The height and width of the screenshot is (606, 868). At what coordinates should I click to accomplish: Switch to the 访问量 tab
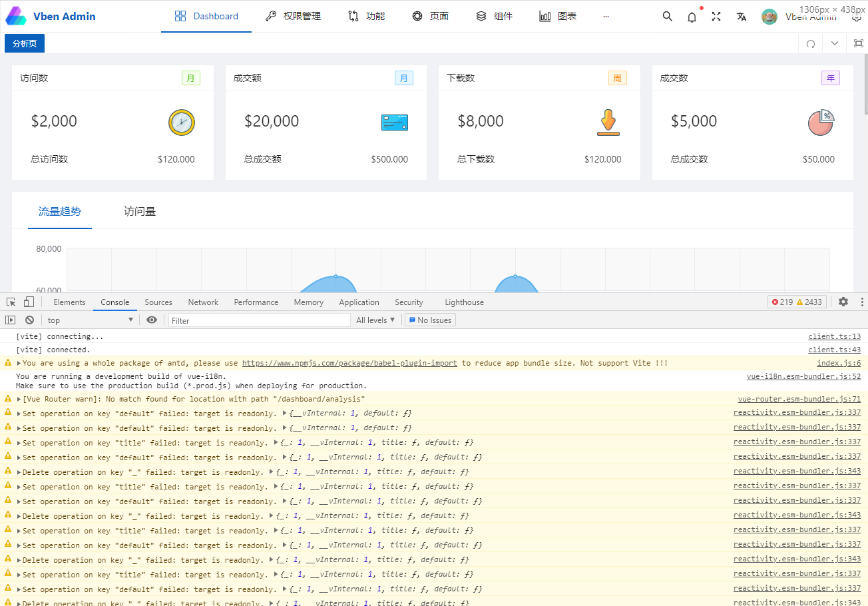[x=140, y=210]
